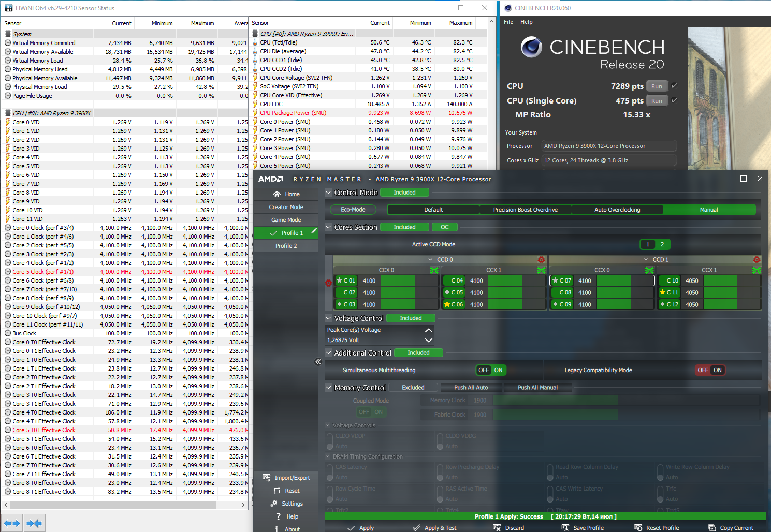Click the Import/Export icon in the sidebar
Image resolution: width=771 pixels, height=532 pixels.
point(267,478)
